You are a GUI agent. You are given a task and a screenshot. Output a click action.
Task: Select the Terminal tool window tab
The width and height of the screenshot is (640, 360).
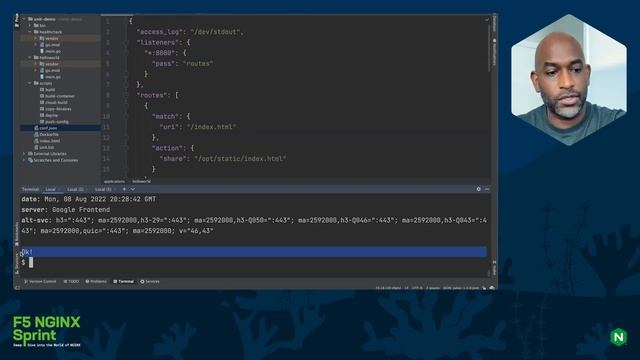[124, 282]
